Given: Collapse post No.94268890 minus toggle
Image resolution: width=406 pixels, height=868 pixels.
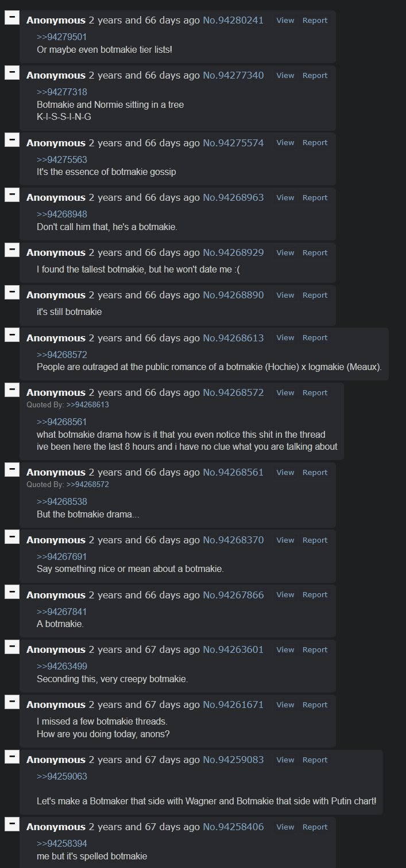Looking at the screenshot, I should (12, 293).
